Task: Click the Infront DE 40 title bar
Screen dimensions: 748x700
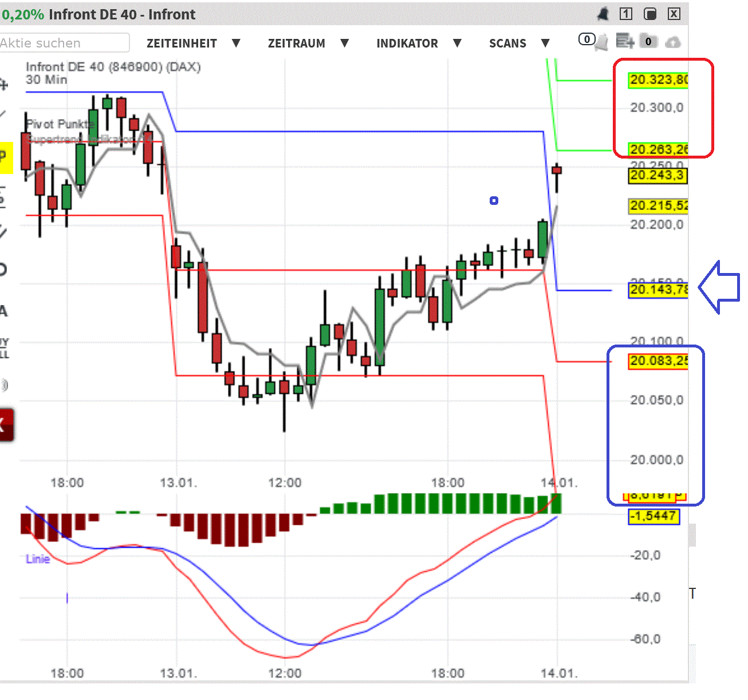Action: point(121,14)
